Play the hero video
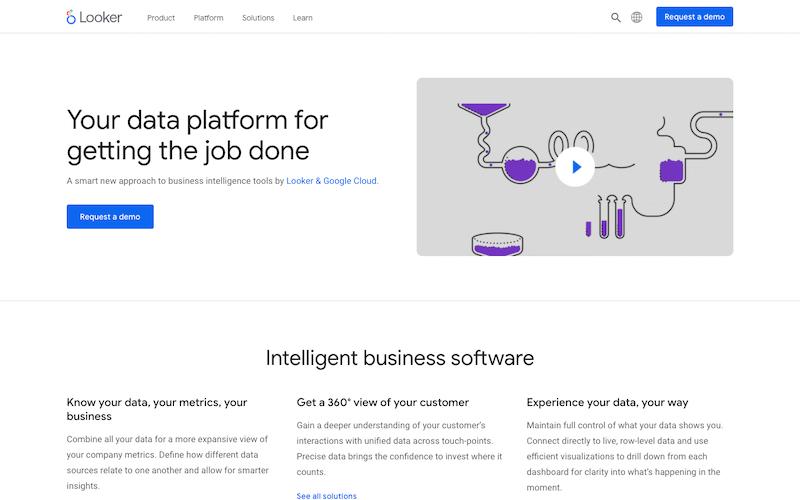 click(575, 167)
